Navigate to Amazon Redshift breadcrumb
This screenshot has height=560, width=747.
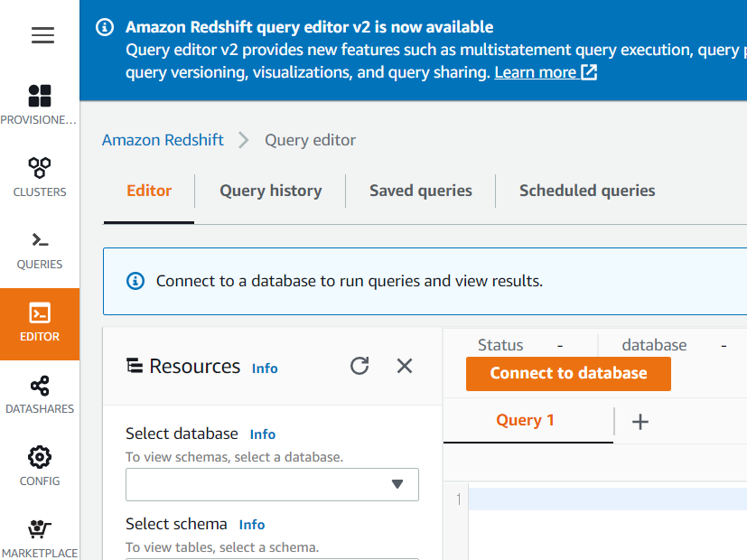163,140
